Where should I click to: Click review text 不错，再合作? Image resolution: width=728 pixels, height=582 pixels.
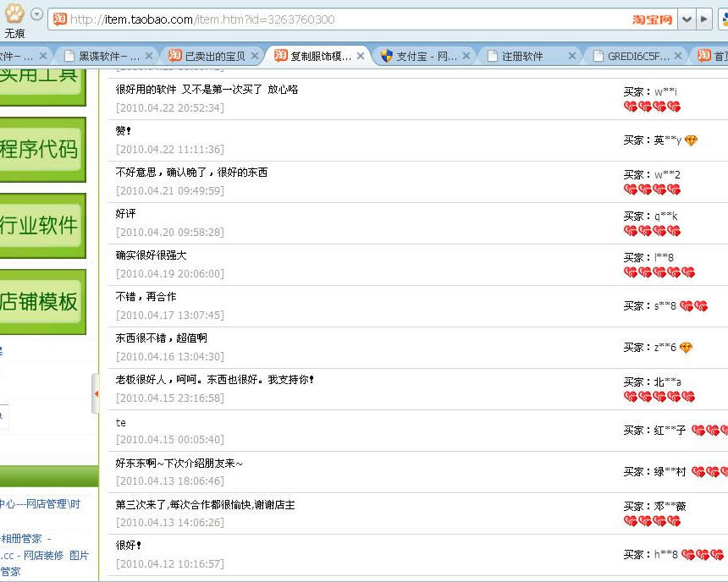pyautogui.click(x=146, y=297)
